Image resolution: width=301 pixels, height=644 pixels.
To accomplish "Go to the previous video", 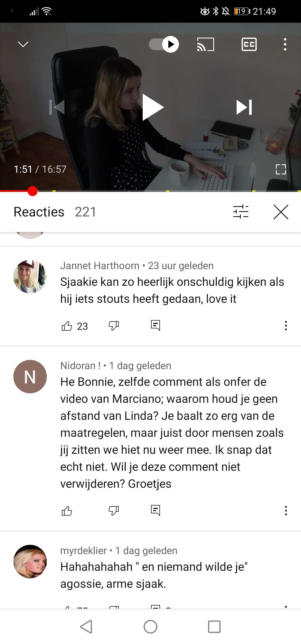I will click(57, 107).
